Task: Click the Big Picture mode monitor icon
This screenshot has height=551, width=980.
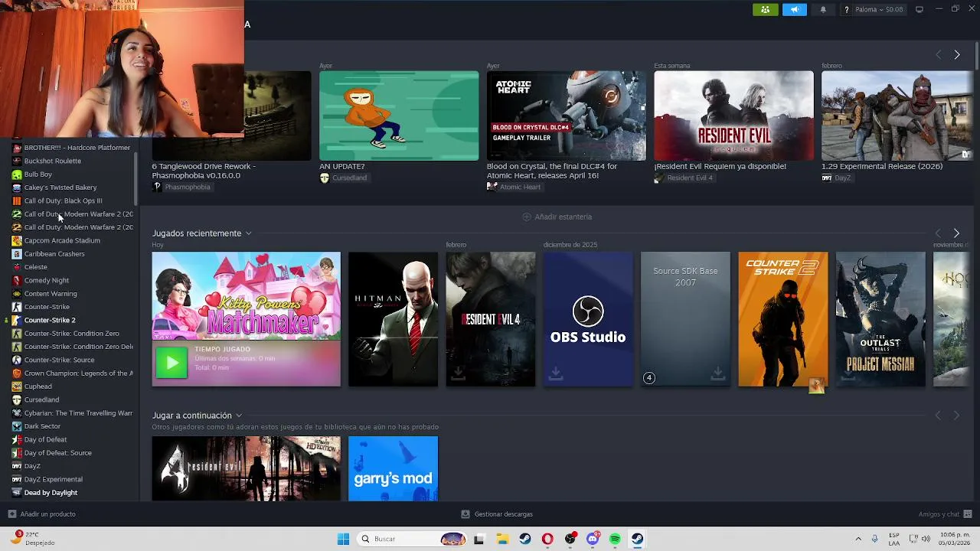Action: click(920, 9)
